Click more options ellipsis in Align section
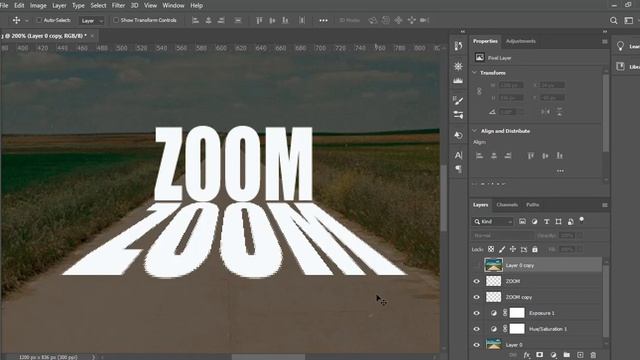Image resolution: width=640 pixels, height=360 pixels. click(560, 171)
